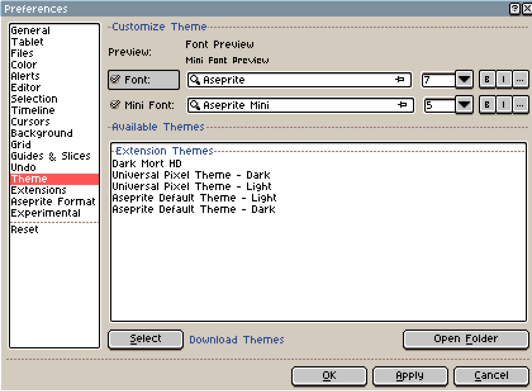Close the Preferences window
The width and height of the screenshot is (532, 392).
[x=527, y=8]
